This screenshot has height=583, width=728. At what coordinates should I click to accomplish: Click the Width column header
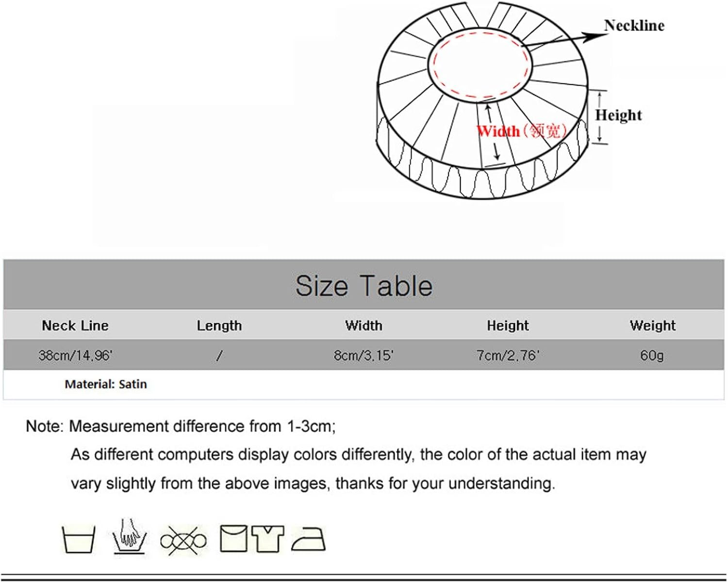click(364, 325)
